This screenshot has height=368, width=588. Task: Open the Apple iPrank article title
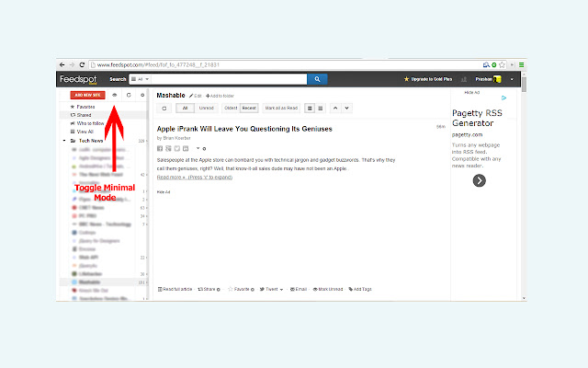click(244, 129)
